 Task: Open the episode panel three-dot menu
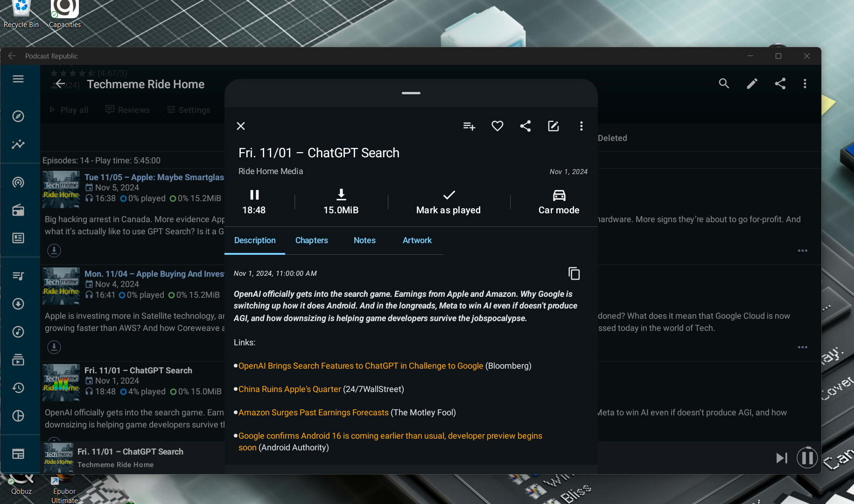581,126
